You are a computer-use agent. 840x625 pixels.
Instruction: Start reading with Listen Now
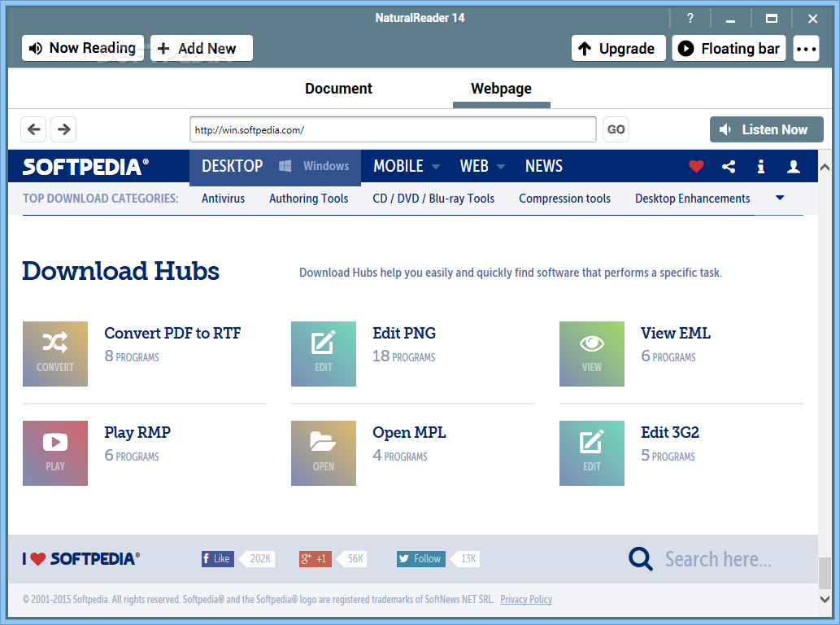tap(767, 129)
